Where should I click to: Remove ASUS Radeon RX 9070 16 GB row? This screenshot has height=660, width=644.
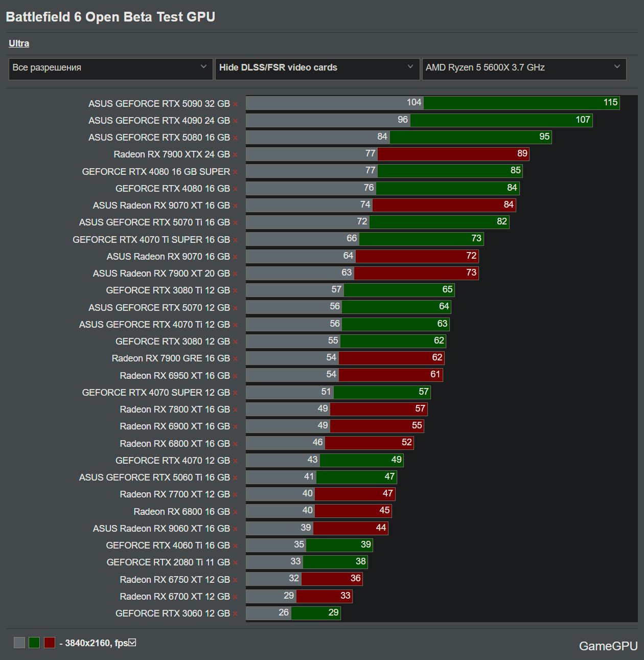[x=236, y=257]
